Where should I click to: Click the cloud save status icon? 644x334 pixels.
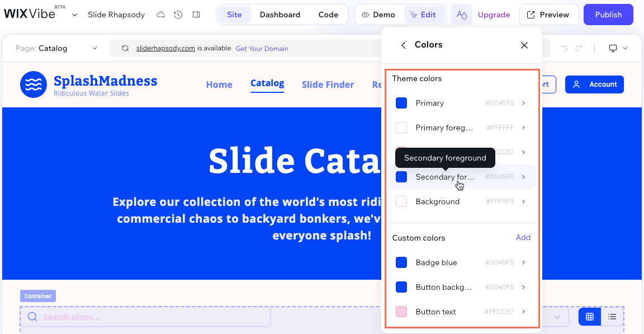click(x=160, y=15)
